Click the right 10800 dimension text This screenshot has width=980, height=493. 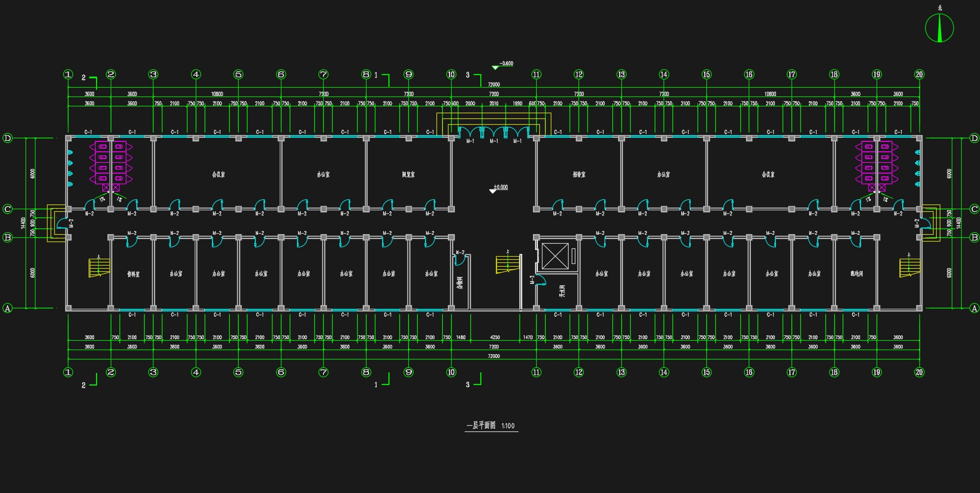click(x=770, y=94)
